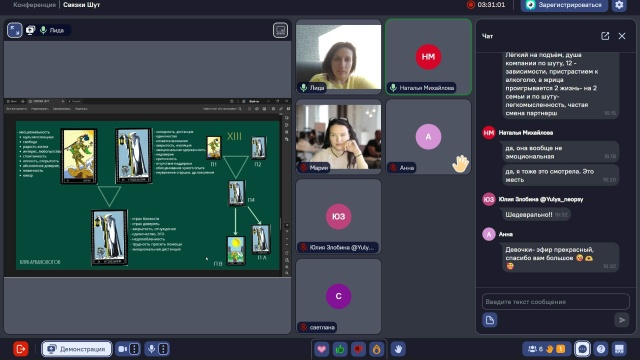Click the screen share indicator icon near Лида
Image resolution: width=640 pixels, height=360 pixels.
click(30, 30)
